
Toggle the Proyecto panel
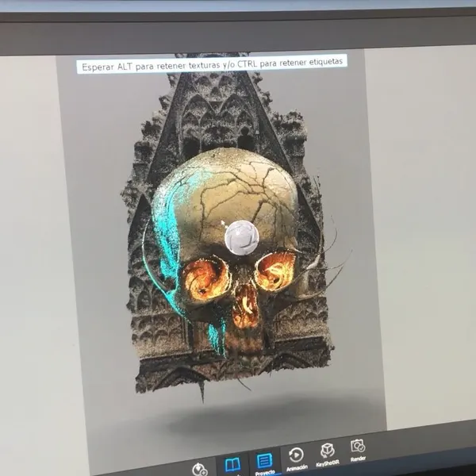pos(264,463)
